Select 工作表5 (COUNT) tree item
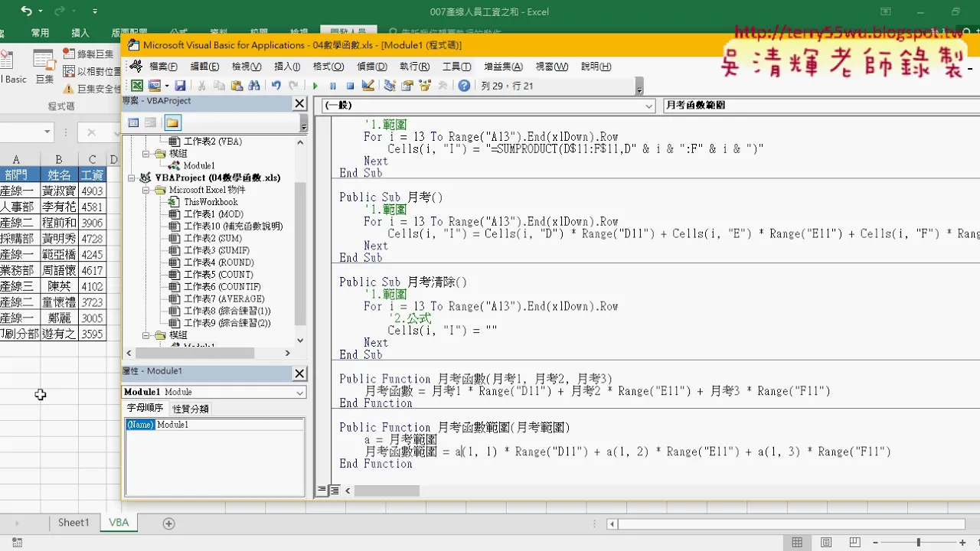Viewport: 980px width, 551px height. (218, 275)
